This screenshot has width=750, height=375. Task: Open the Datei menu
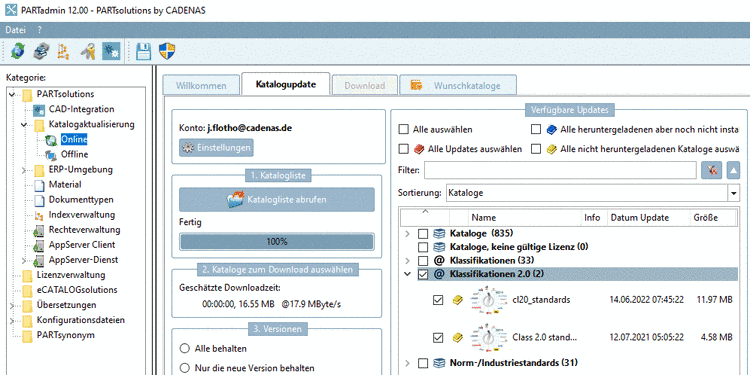tap(15, 30)
